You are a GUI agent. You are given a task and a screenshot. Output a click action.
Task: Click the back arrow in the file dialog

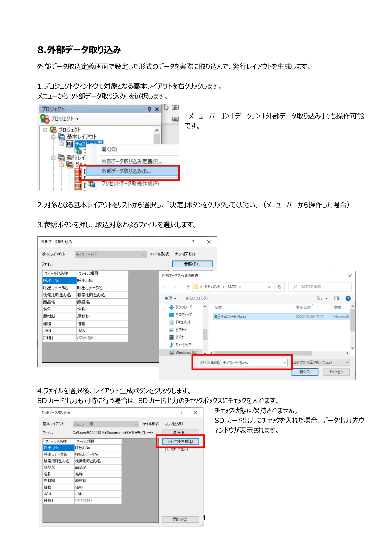(165, 287)
